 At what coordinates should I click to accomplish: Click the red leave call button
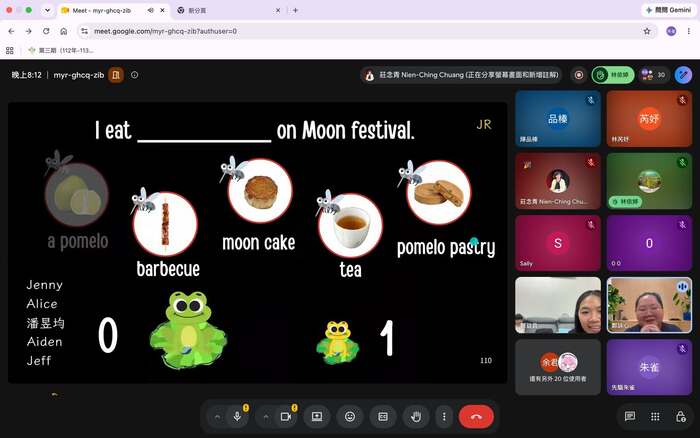point(476,417)
